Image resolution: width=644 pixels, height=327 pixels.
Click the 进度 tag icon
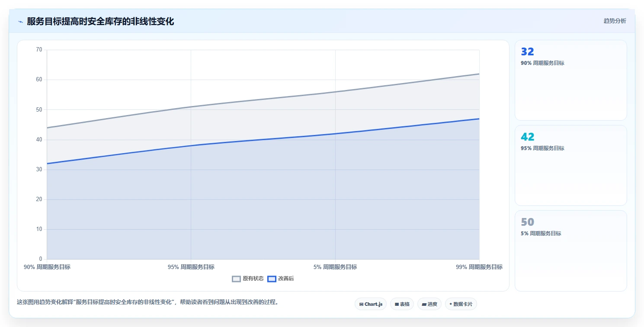coord(424,304)
